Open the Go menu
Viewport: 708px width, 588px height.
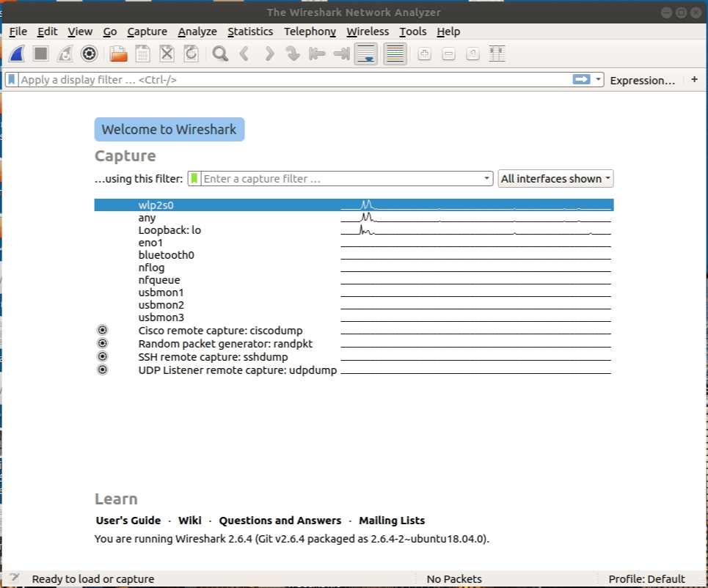click(x=110, y=32)
